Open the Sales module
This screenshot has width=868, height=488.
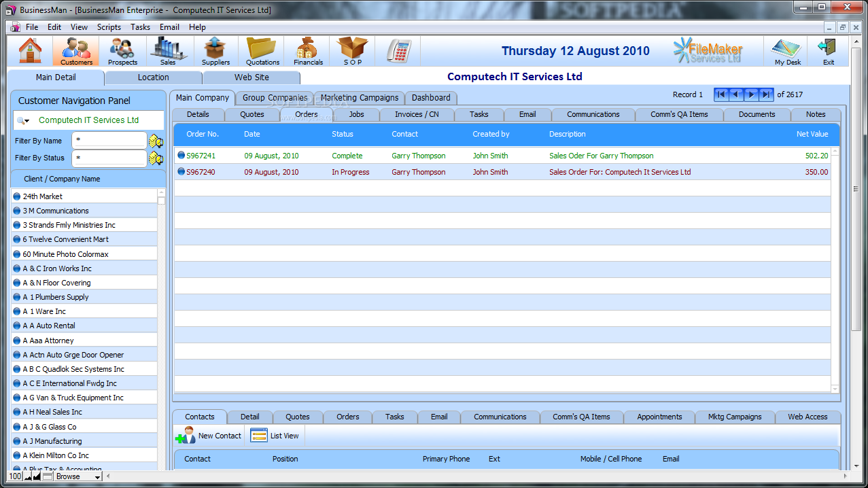168,51
